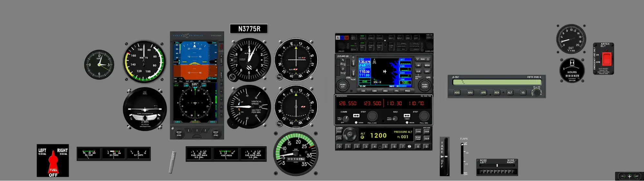
Task: Turn the transponder OFF
Action: click(x=354, y=138)
